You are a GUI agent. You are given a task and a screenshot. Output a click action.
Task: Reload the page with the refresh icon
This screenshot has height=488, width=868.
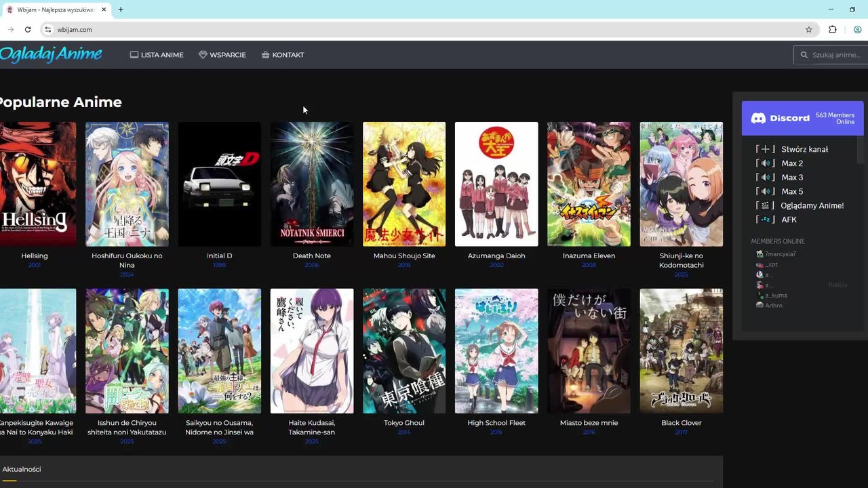pos(28,30)
